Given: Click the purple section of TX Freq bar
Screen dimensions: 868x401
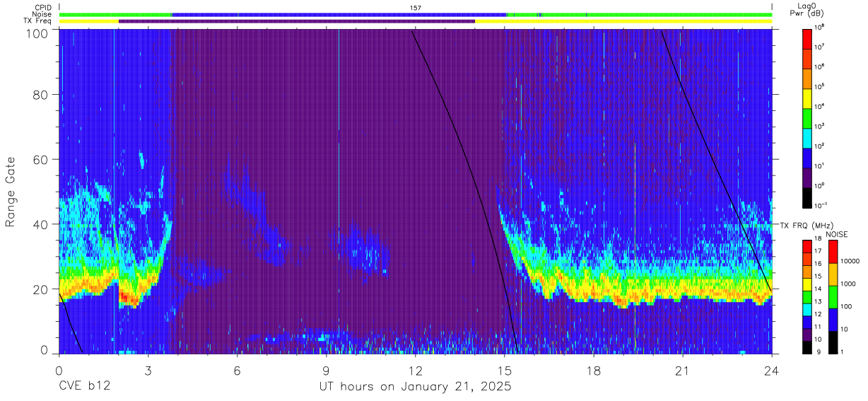Looking at the screenshot, I should point(297,21).
